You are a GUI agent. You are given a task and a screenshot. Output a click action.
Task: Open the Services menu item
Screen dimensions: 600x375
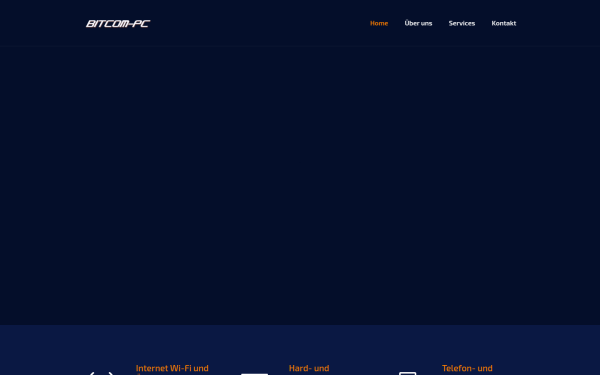(x=462, y=23)
